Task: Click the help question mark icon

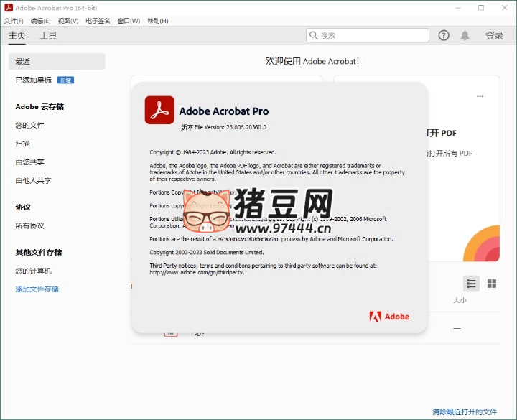Action: (444, 35)
